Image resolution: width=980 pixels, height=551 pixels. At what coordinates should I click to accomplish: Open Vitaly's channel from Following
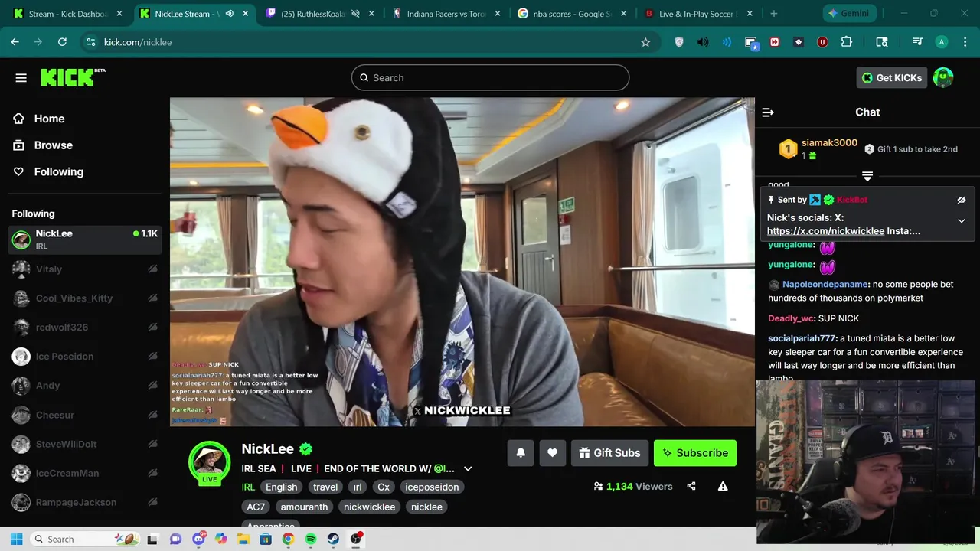point(85,269)
